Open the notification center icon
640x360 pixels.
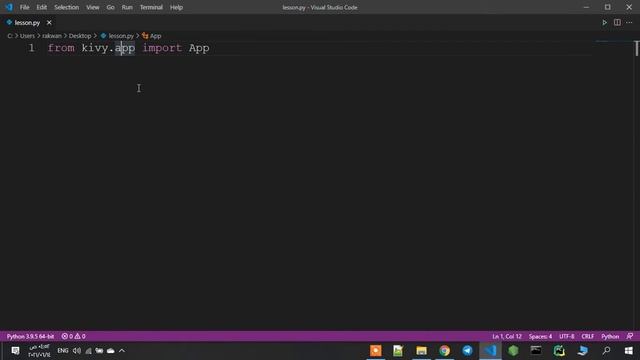[x=15, y=351]
